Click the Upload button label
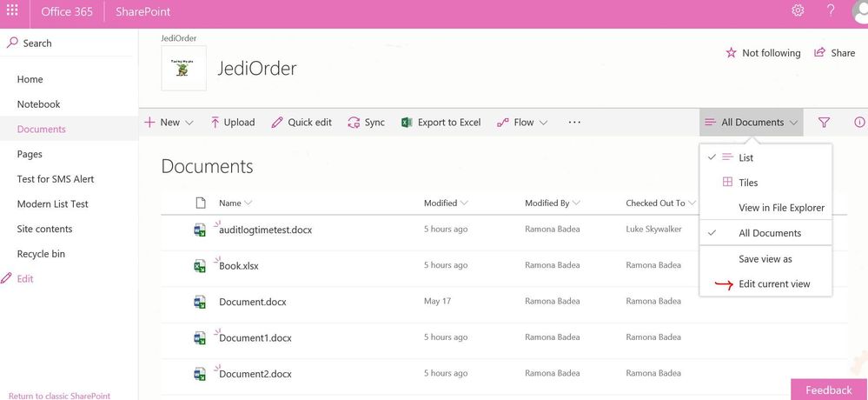This screenshot has height=400, width=868. point(239,123)
